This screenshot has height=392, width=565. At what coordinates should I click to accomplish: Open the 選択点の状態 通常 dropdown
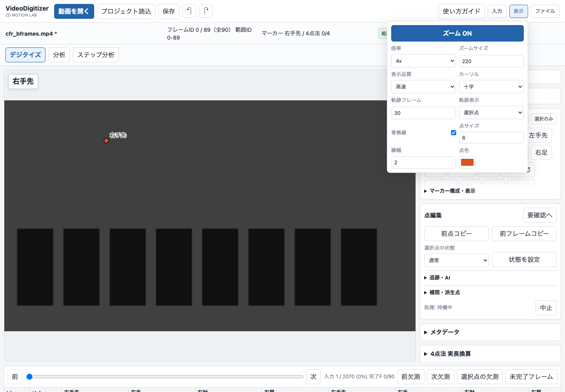pos(456,260)
